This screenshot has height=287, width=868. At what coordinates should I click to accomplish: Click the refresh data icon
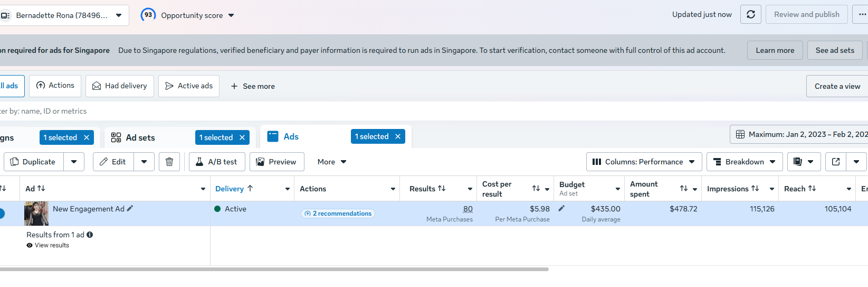coord(751,15)
